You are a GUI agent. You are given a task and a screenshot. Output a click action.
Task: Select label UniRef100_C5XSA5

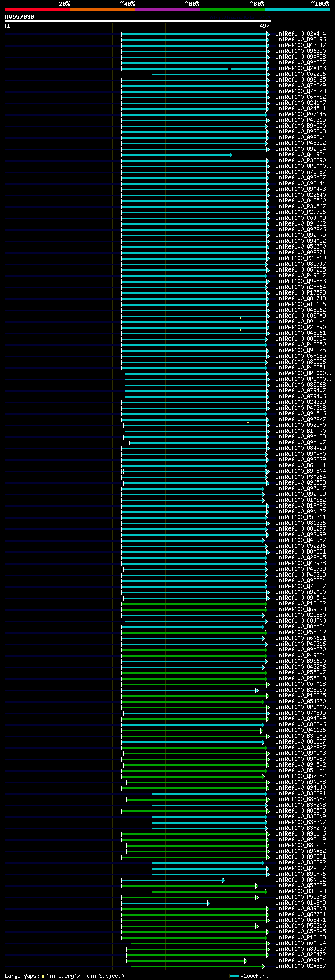coord(300,931)
